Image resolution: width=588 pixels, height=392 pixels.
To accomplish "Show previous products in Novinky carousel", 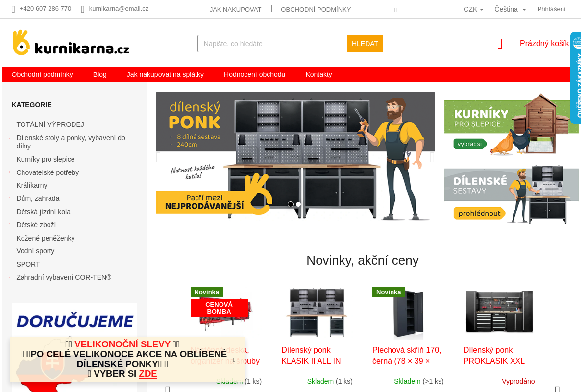I will [x=168, y=389].
